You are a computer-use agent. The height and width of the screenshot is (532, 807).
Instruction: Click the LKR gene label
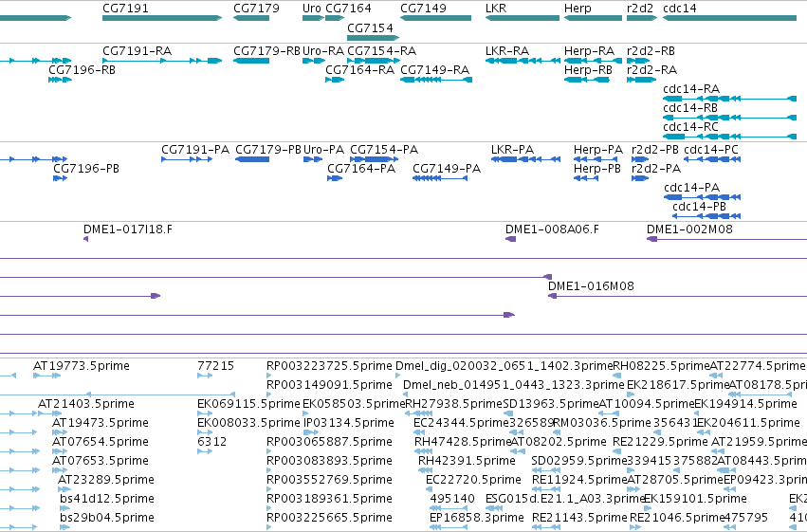click(x=496, y=9)
